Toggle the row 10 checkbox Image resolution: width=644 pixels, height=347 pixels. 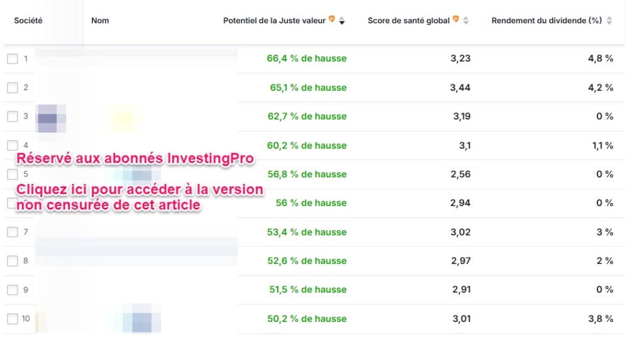13,319
